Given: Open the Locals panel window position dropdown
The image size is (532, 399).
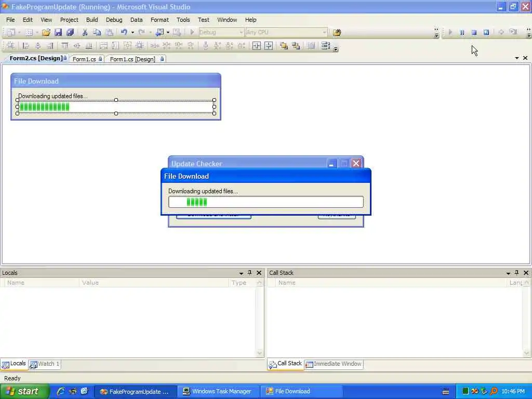Looking at the screenshot, I should coord(241,273).
